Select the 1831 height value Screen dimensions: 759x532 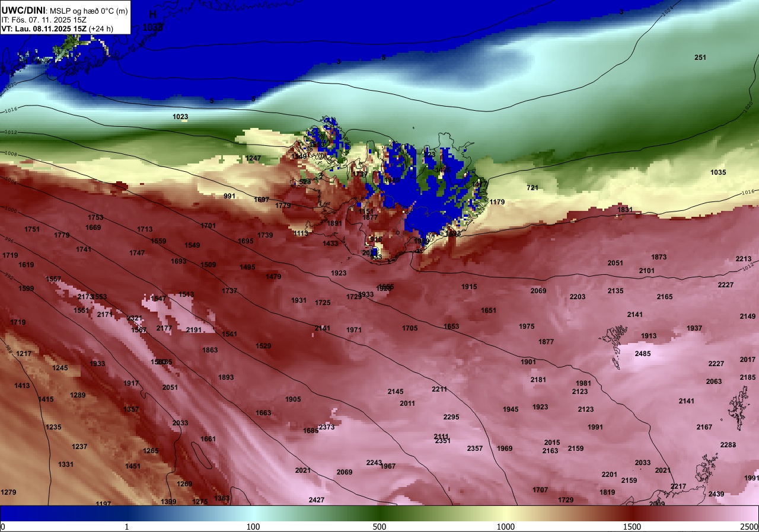pos(626,210)
